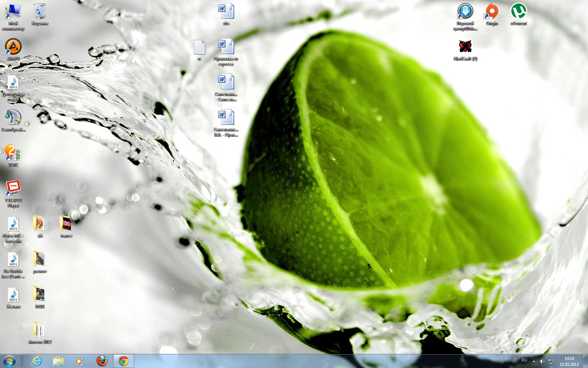
Task: Switch to Google Chrome in the taskbar
Action: click(123, 361)
